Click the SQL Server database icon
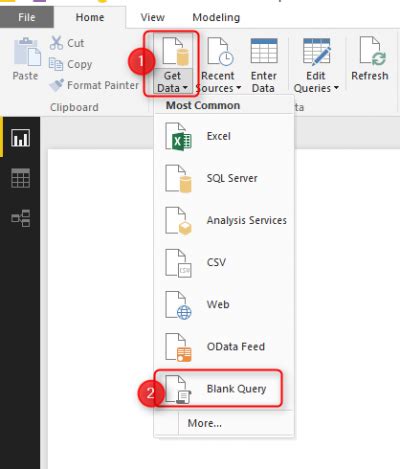 178,179
